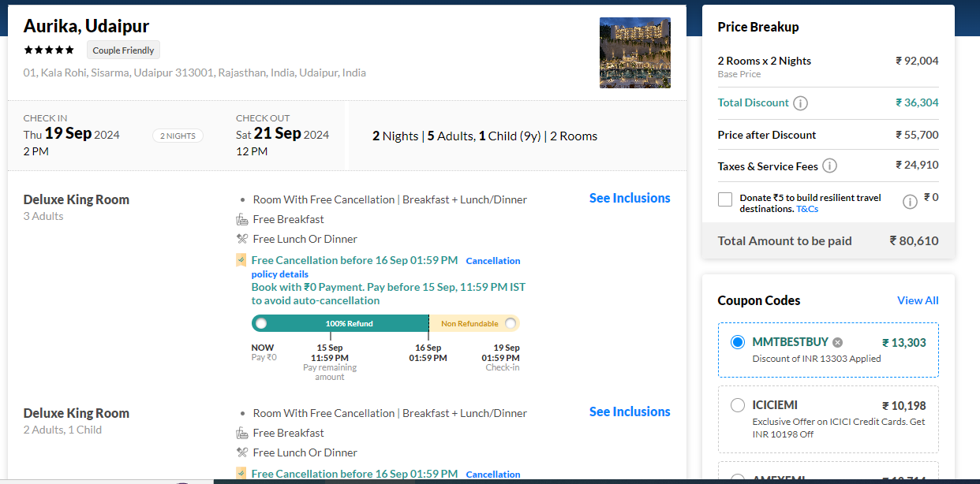See Inclusions for the 2 Adults, 1 Child room
The width and height of the screenshot is (980, 484).
(x=630, y=411)
